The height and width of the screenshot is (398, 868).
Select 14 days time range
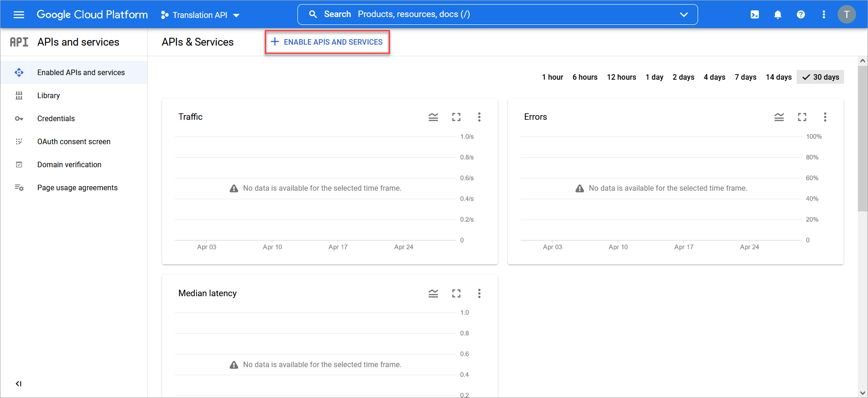[x=779, y=77]
